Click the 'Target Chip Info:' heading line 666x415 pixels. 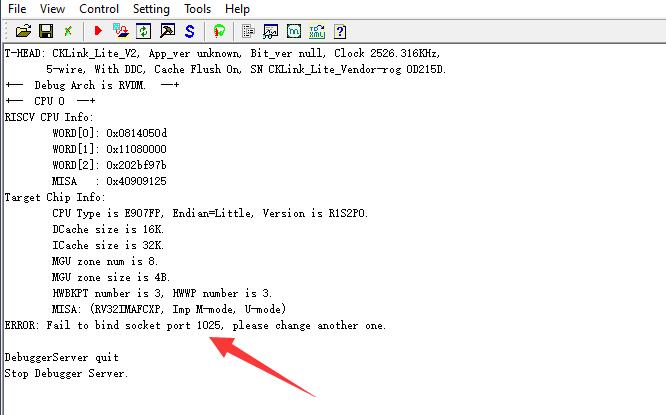pyautogui.click(x=55, y=198)
